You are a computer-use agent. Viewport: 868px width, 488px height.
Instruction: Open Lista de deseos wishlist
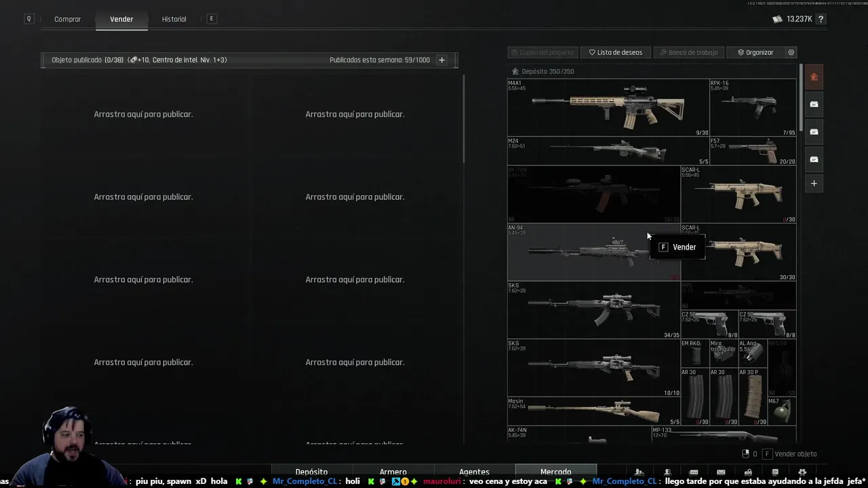pos(616,52)
